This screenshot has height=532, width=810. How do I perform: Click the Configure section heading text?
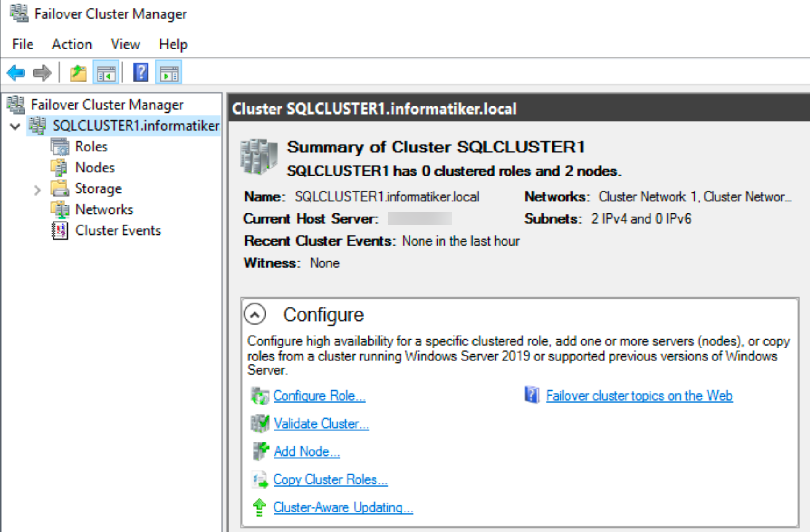[x=323, y=315]
